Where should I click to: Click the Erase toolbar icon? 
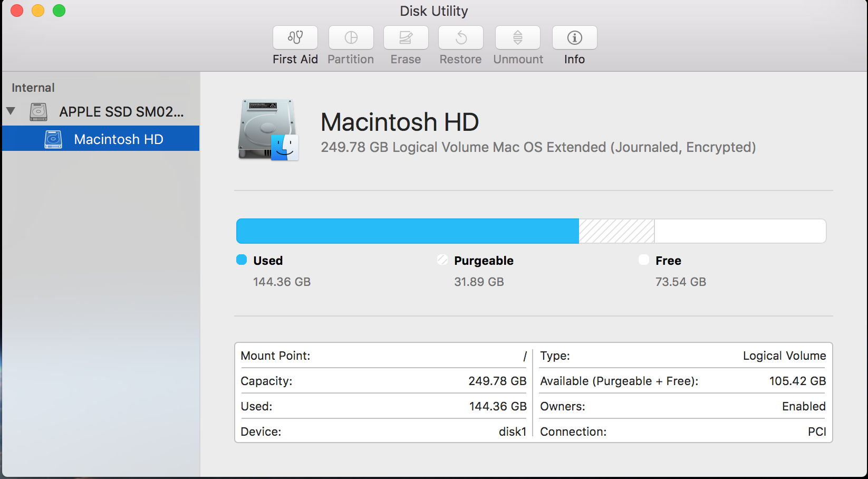pyautogui.click(x=406, y=37)
